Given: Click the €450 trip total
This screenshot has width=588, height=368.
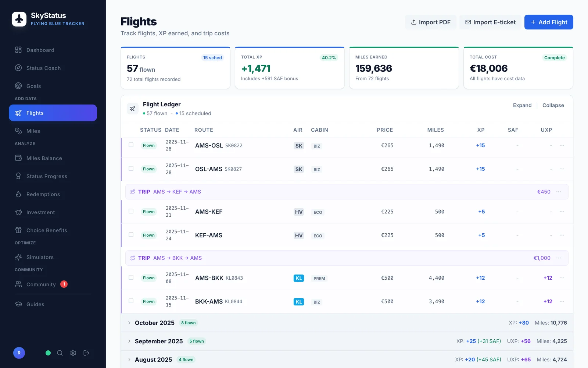Looking at the screenshot, I should [544, 192].
